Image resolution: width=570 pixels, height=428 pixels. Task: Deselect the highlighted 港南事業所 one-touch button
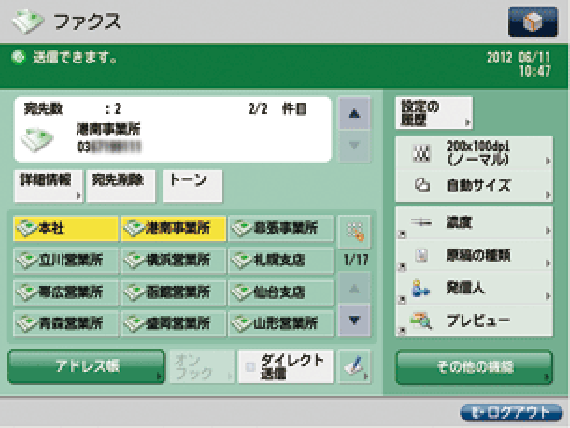[173, 228]
